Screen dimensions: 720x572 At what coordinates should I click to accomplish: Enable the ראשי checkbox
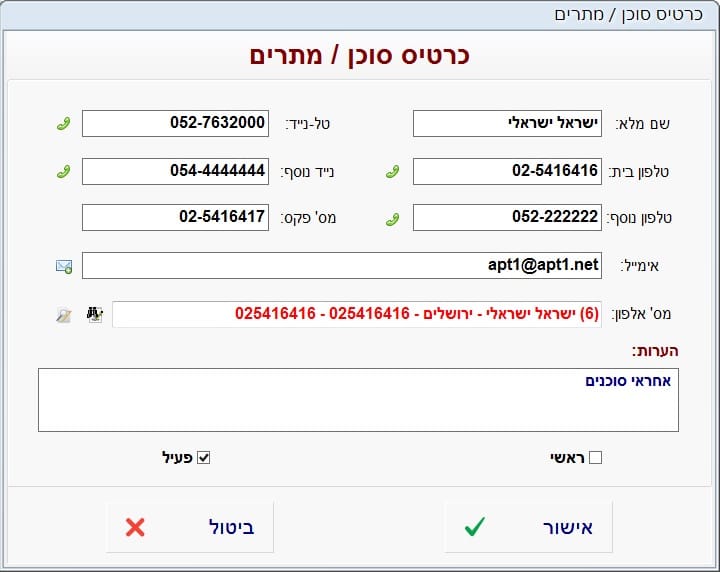[x=596, y=458]
